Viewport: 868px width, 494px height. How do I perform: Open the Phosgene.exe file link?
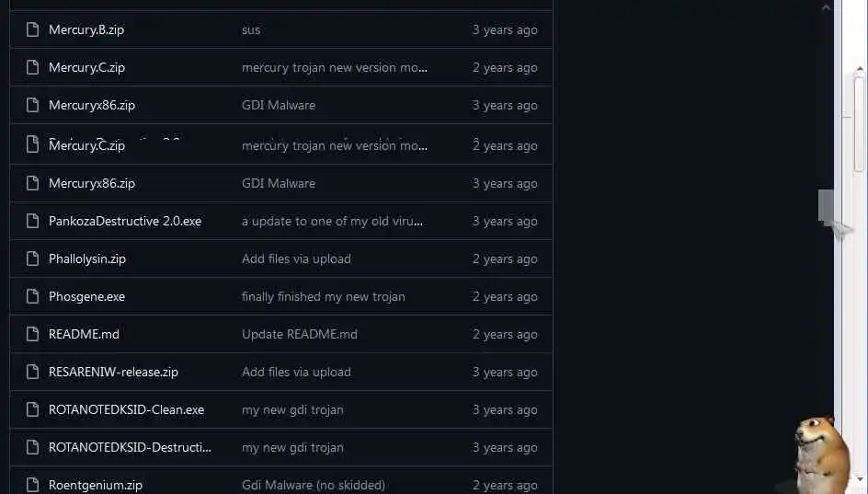86,296
